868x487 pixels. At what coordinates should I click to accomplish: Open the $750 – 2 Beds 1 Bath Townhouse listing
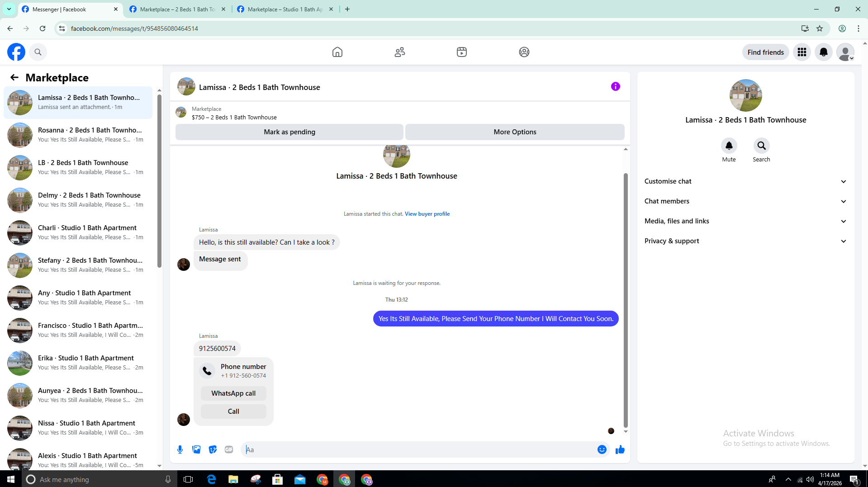pos(234,117)
